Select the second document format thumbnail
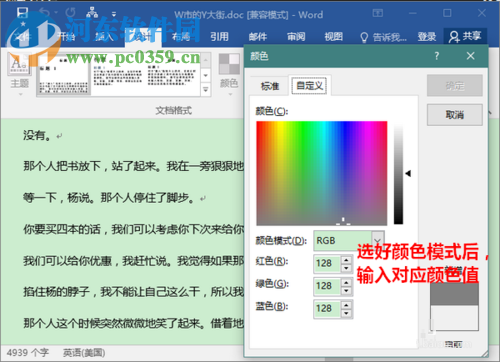500x362 pixels. [x=117, y=75]
